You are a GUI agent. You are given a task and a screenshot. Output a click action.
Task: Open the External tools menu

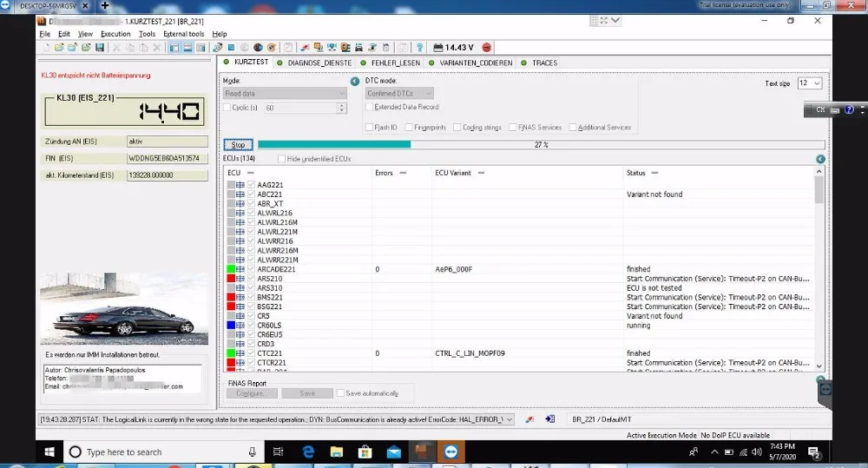pos(184,34)
